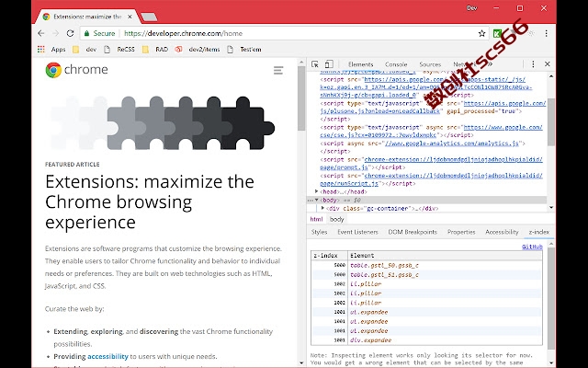Open a new browser tab
Viewport: 588px width, 368px height.
click(149, 17)
